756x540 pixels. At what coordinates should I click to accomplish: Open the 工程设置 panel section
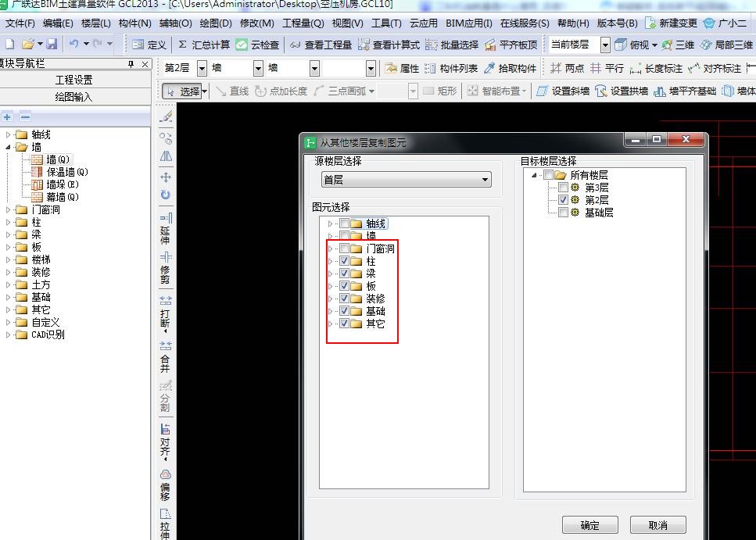coord(73,80)
